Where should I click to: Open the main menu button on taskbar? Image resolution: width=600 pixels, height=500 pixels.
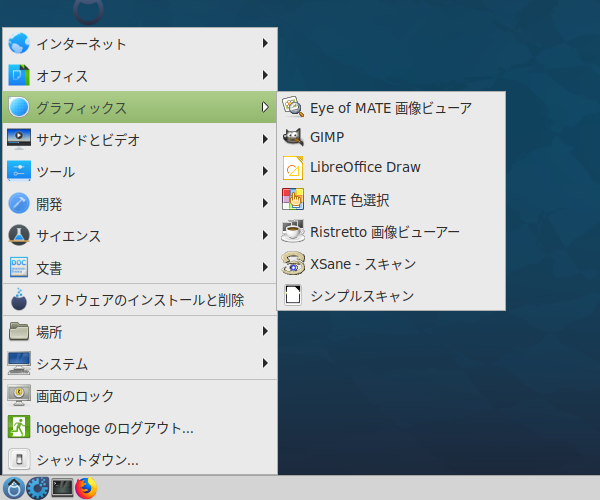pos(14,488)
